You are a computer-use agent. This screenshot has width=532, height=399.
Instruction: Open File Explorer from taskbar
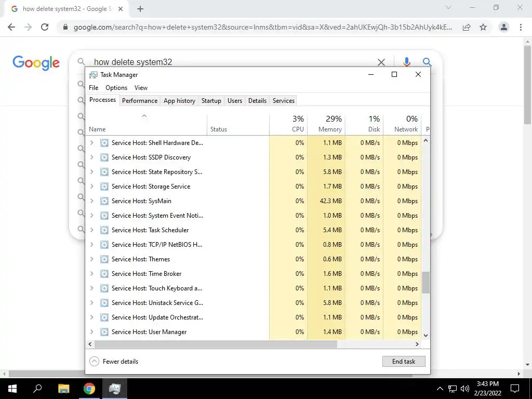[63, 389]
